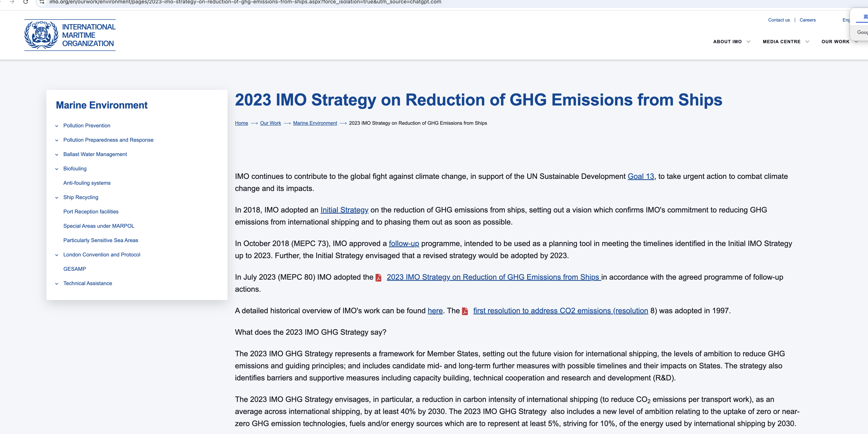
Task: Click the IMO logo emblem
Action: tap(41, 35)
